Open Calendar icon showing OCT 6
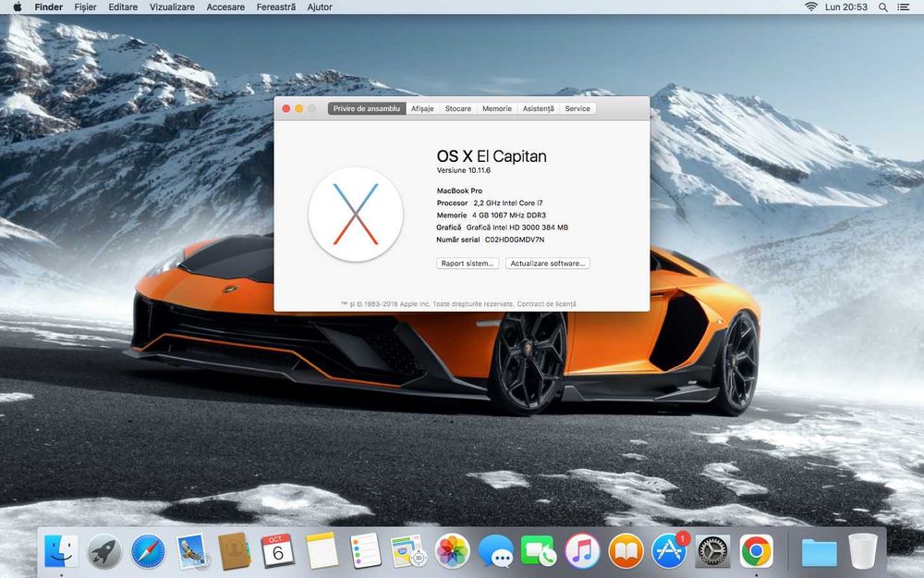Viewport: 924px width, 578px height. 277,551
